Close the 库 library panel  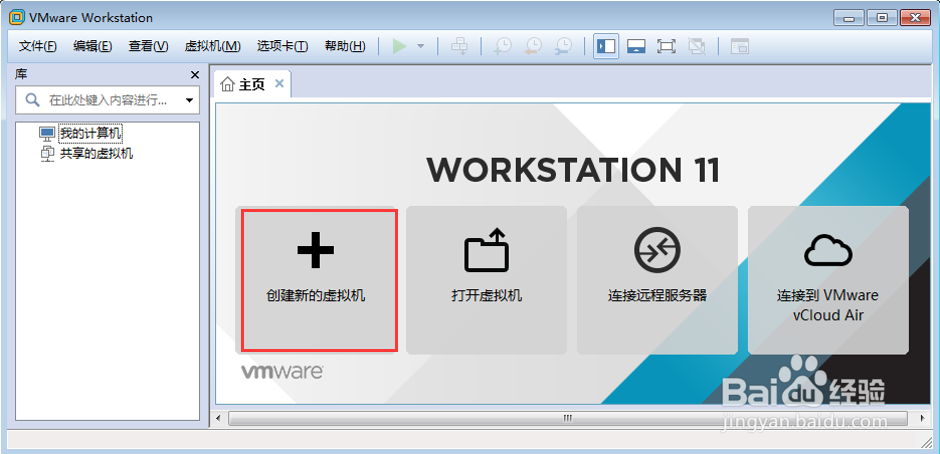[x=194, y=75]
